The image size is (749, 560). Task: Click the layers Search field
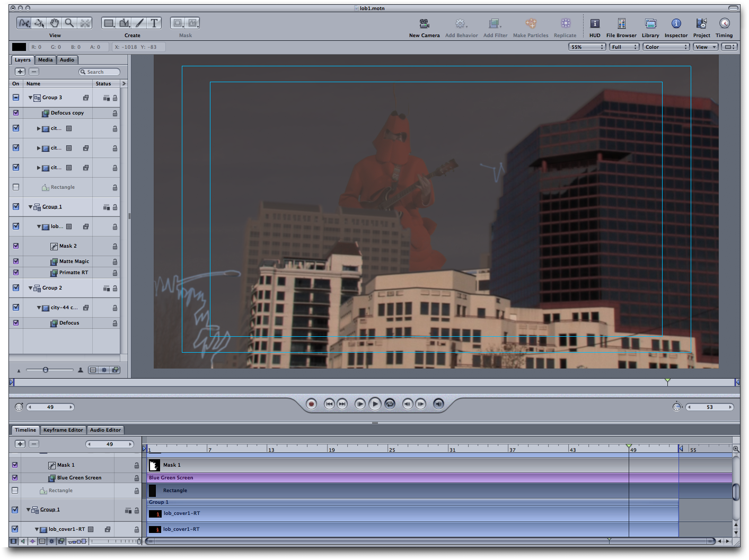(100, 72)
